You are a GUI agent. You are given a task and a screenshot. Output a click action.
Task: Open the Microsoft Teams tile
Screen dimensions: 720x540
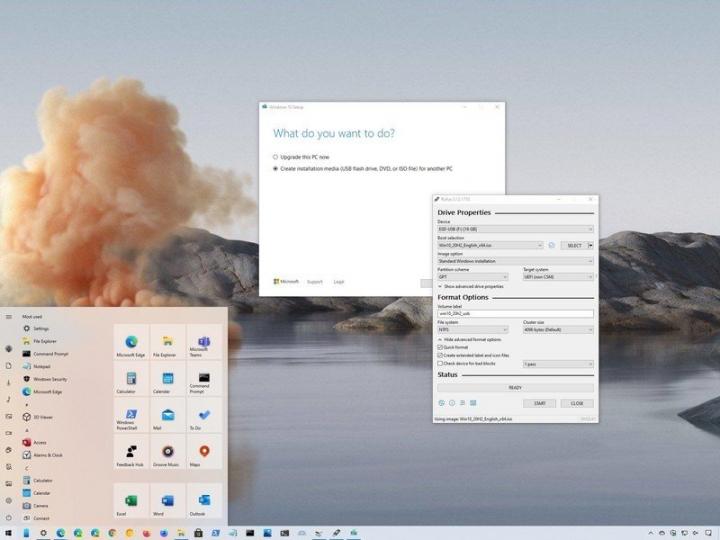coord(204,343)
